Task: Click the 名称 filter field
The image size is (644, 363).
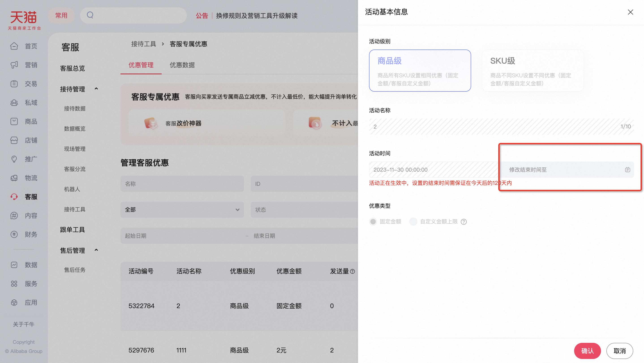Action: pos(182,184)
